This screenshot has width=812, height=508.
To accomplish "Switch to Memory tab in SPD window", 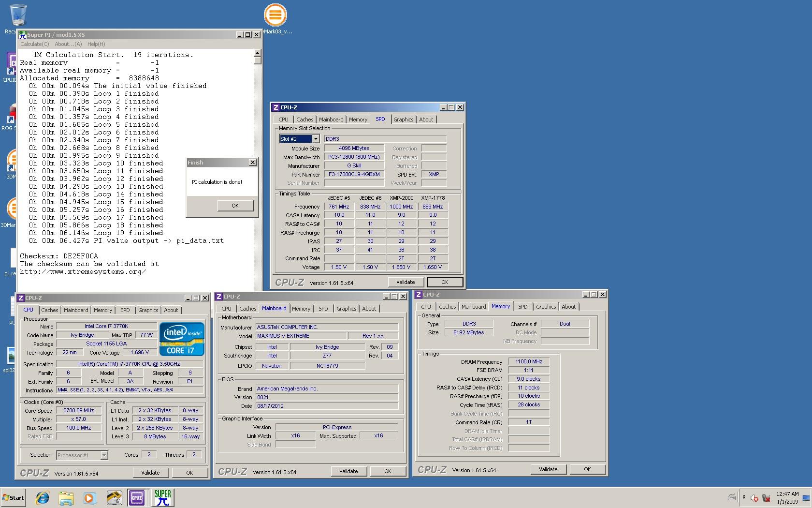I will pyautogui.click(x=358, y=120).
